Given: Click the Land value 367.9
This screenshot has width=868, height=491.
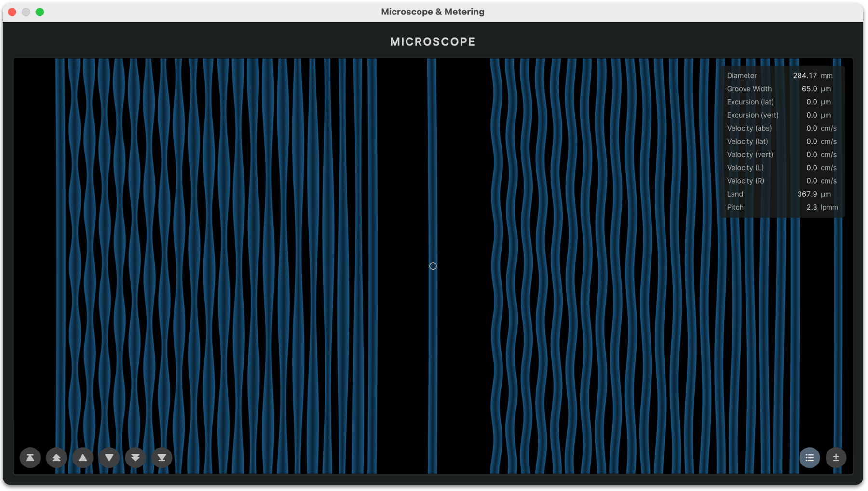Looking at the screenshot, I should [x=807, y=194].
